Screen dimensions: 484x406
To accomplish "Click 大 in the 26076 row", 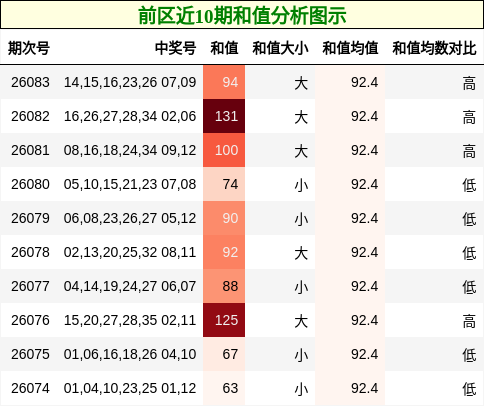I will [x=301, y=321].
